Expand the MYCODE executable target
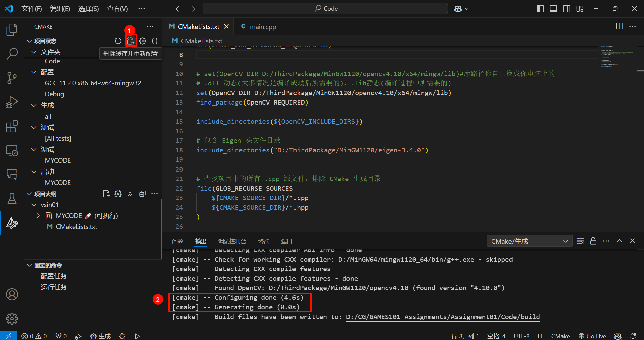 [38, 216]
